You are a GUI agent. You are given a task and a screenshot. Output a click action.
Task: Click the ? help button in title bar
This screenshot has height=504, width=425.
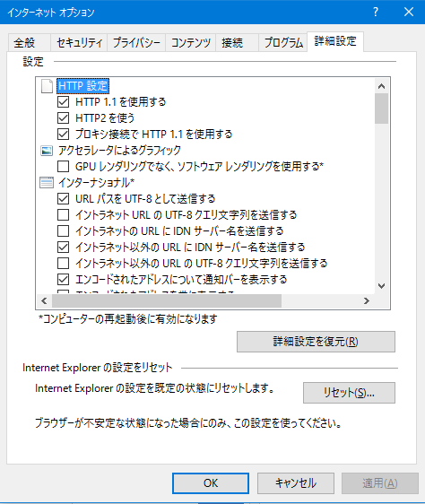376,12
